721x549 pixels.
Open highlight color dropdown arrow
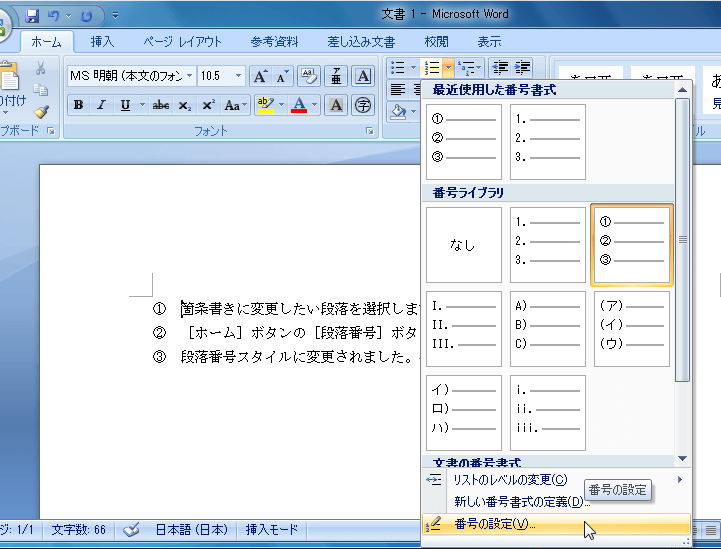point(281,105)
